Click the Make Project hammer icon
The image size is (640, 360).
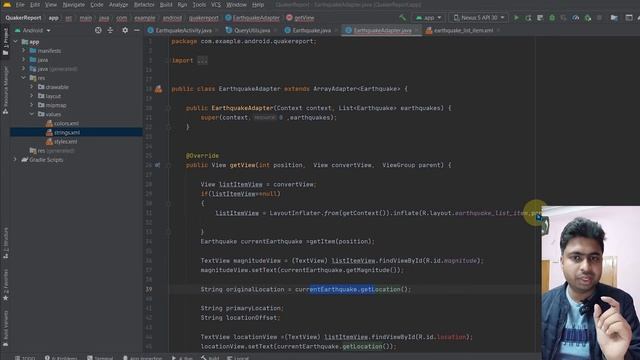pyautogui.click(x=403, y=18)
